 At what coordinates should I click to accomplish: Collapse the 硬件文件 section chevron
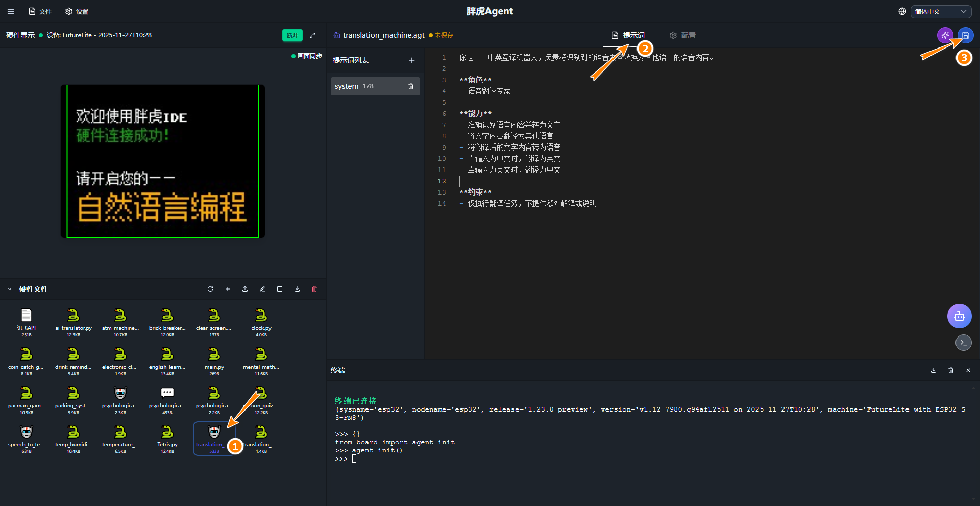tap(10, 289)
